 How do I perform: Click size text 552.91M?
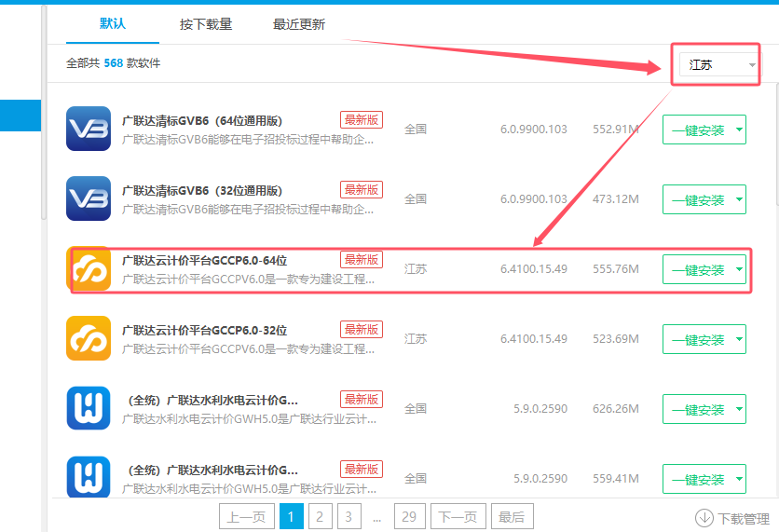coord(616,130)
